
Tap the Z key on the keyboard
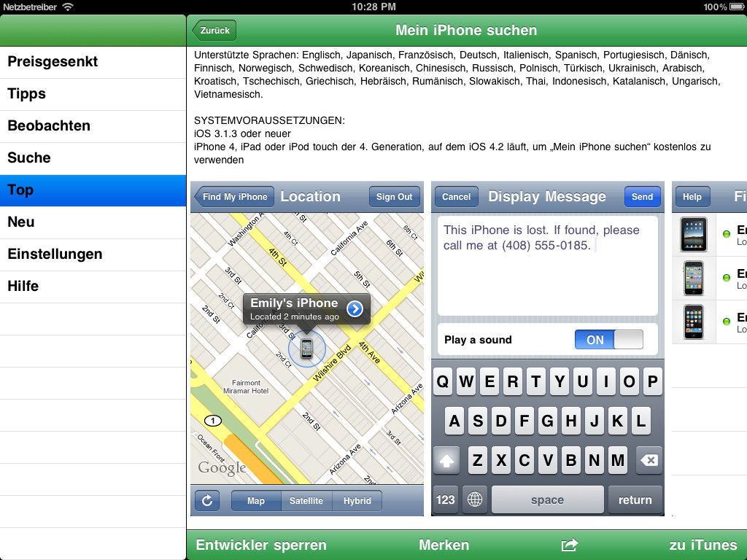[477, 461]
